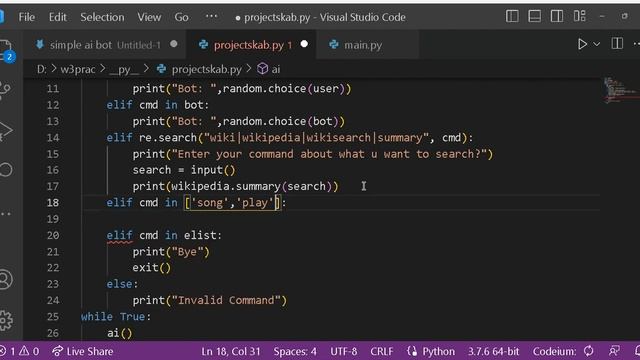640x360 pixels.
Task: Open feedback icon in status bar
Action: [614, 351]
